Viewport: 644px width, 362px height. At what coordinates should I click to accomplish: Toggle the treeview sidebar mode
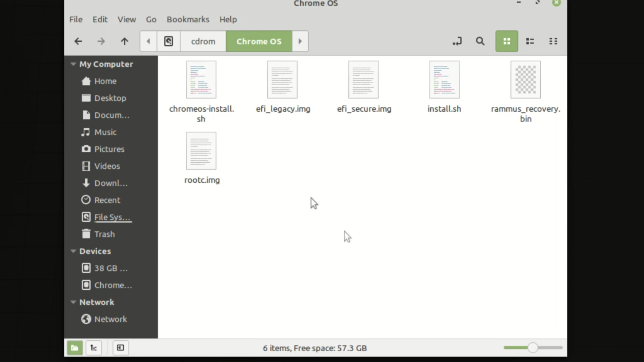[94, 348]
